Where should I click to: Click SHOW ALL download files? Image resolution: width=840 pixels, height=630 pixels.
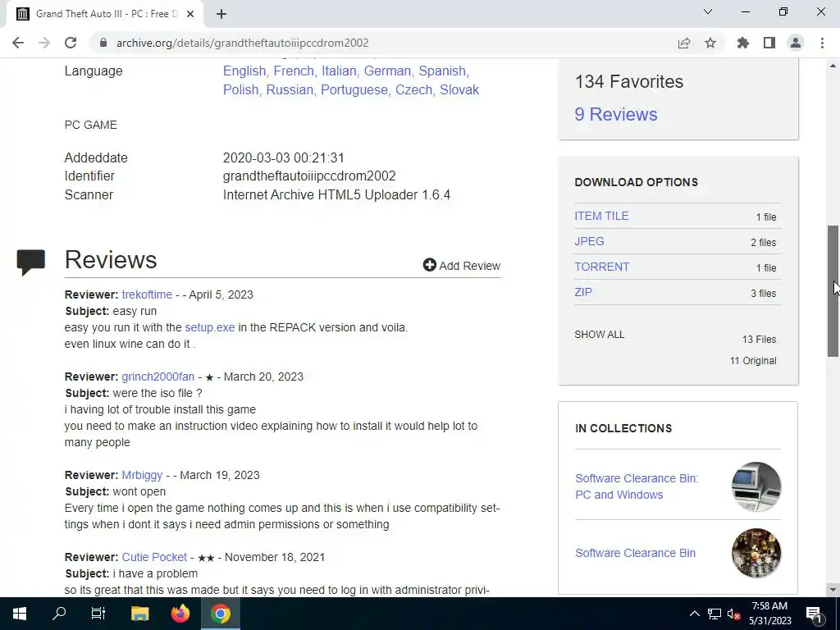point(600,335)
